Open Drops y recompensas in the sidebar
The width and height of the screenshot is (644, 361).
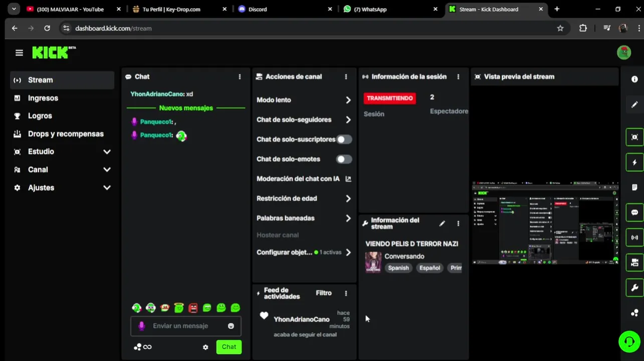[x=62, y=134]
